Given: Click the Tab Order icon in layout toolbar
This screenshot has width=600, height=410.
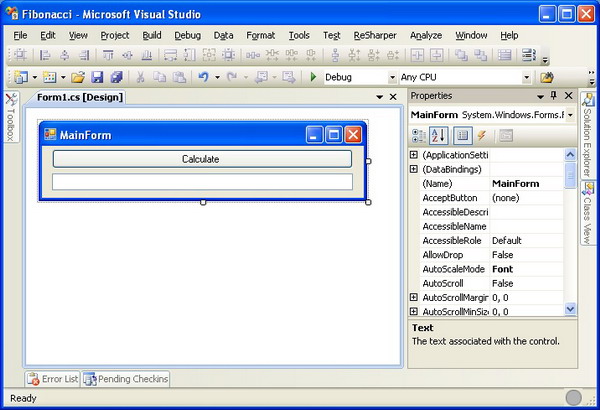Looking at the screenshot, I should (x=528, y=55).
